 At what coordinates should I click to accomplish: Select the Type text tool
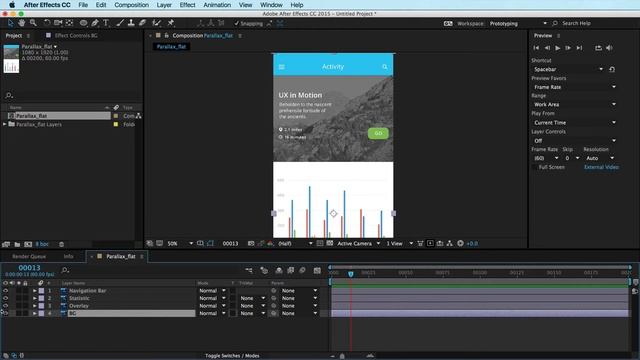(106, 23)
